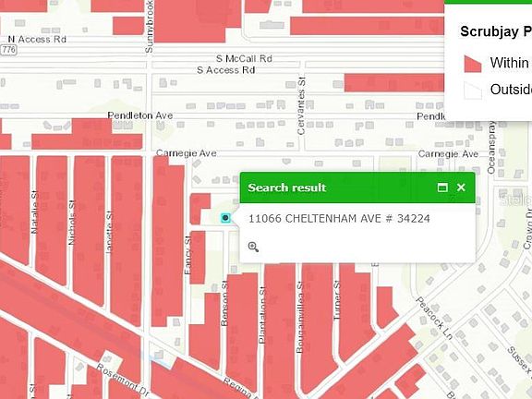The width and height of the screenshot is (532, 399).
Task: Click the Cervantes St street label
Action: (301, 106)
